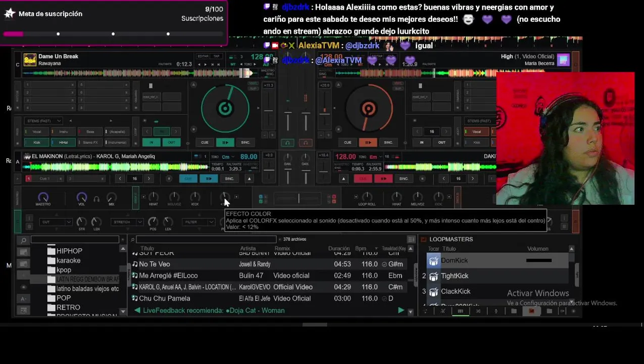Click the headphone VOL knob
Viewport: 644px width, 364px height.
point(81,197)
